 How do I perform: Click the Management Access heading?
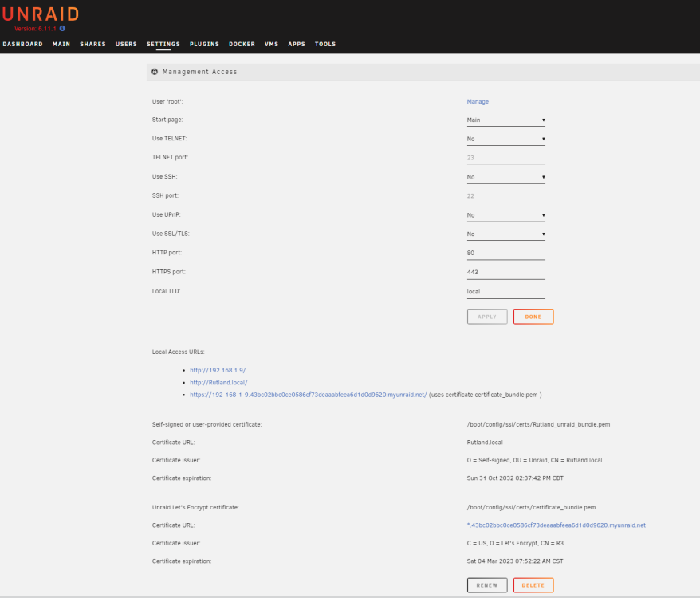[x=199, y=72]
